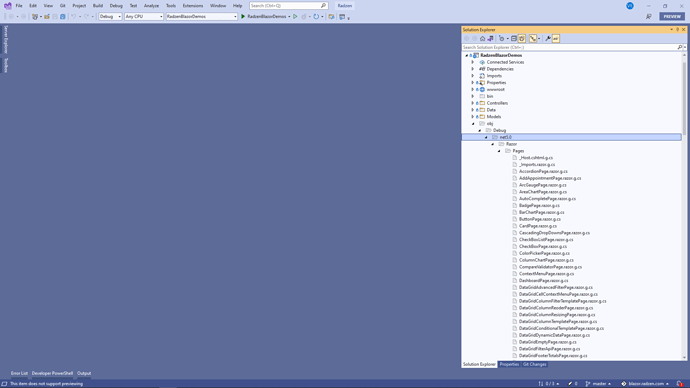Open the Output tab

coord(84,373)
